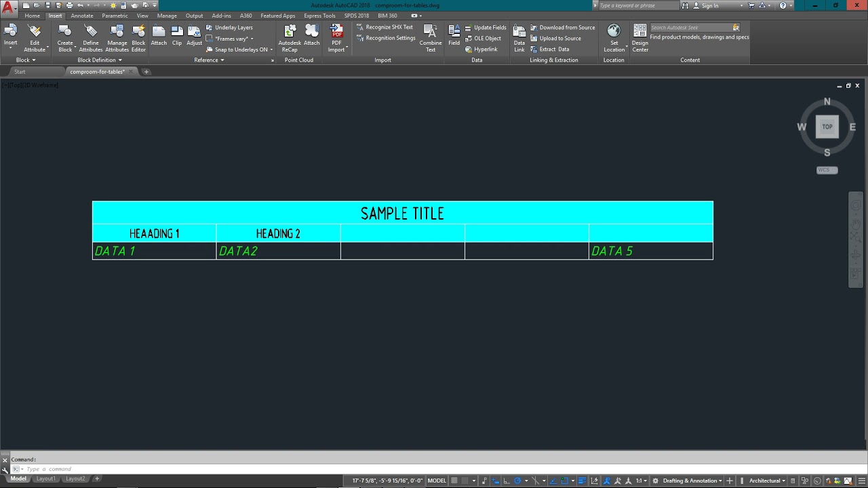Click the Attach reference tool

click(x=159, y=35)
